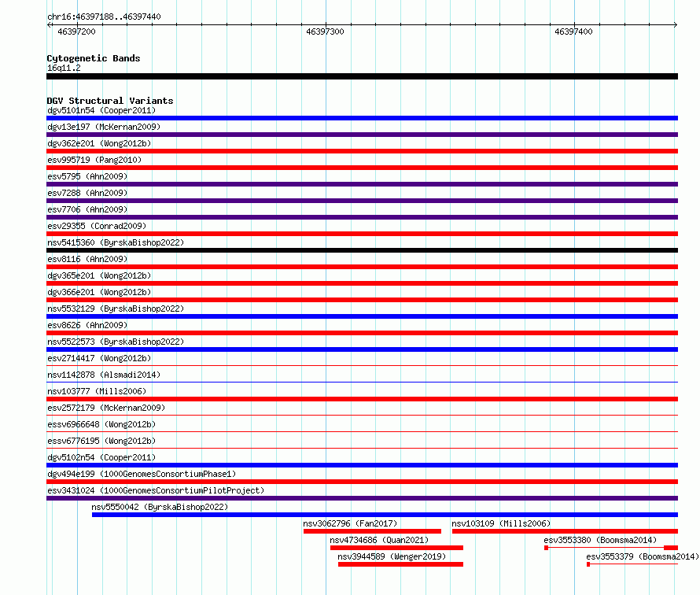Click the purple bar under esv3431024
Screen dimensions: 700x595
[x=362, y=498]
